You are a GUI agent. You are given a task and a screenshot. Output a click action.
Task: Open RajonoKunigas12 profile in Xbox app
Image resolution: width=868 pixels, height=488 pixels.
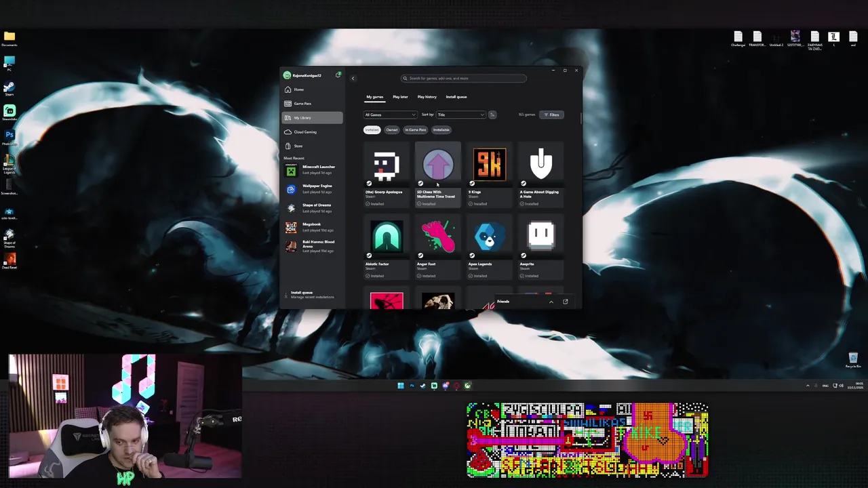(303, 75)
